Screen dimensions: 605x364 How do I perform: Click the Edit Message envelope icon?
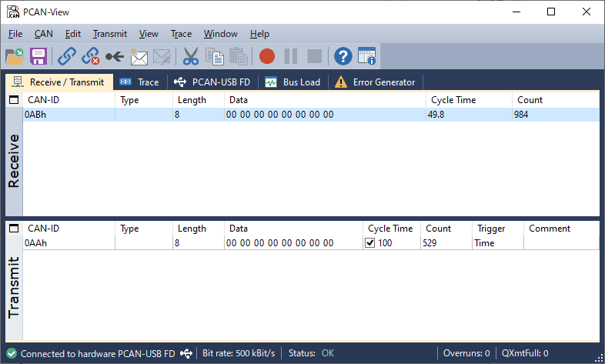[x=162, y=57]
